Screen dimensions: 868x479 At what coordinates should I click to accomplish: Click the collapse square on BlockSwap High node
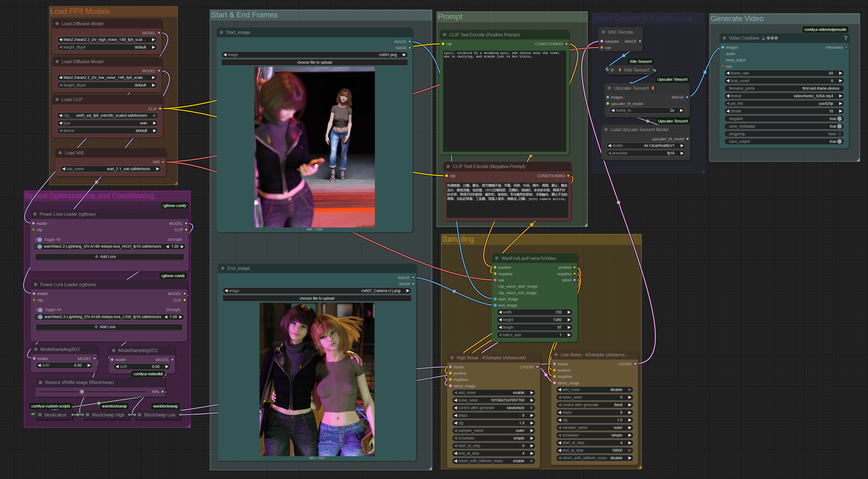pos(87,415)
